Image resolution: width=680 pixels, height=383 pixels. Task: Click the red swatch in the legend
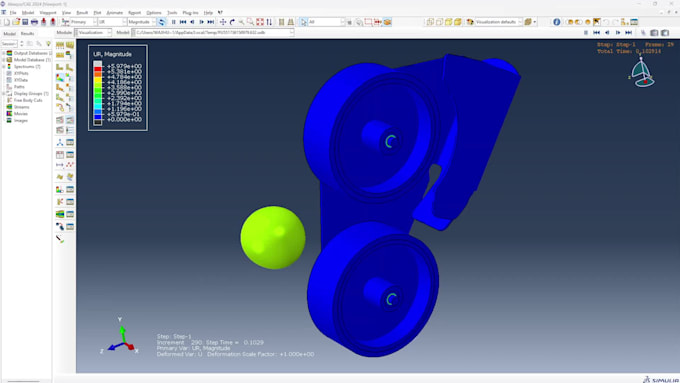point(98,69)
